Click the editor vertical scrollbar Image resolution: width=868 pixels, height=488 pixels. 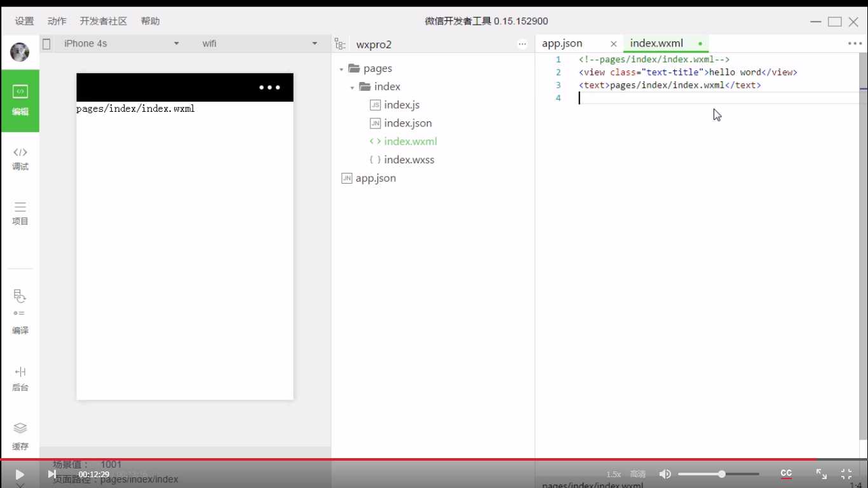click(x=864, y=247)
